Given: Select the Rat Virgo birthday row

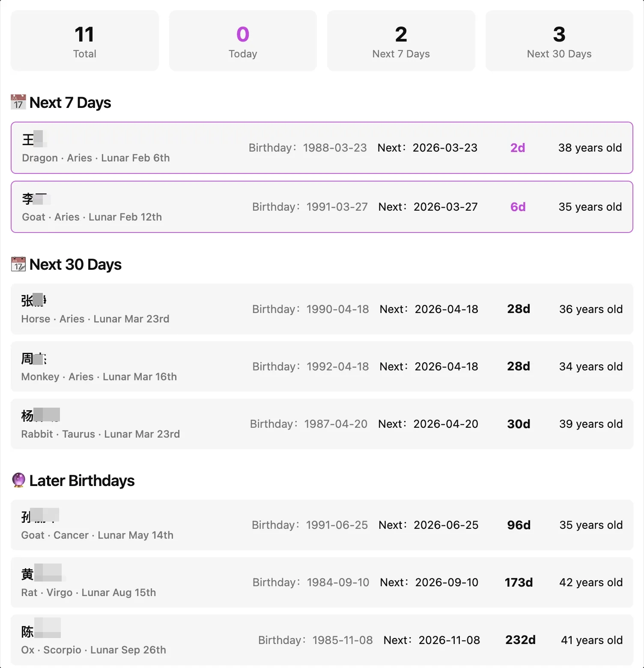Looking at the screenshot, I should point(322,582).
